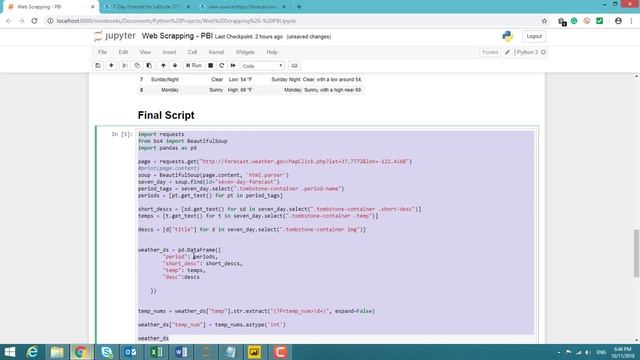
Task: Open Power BI yellow icon in taskbar
Action: click(x=255, y=352)
